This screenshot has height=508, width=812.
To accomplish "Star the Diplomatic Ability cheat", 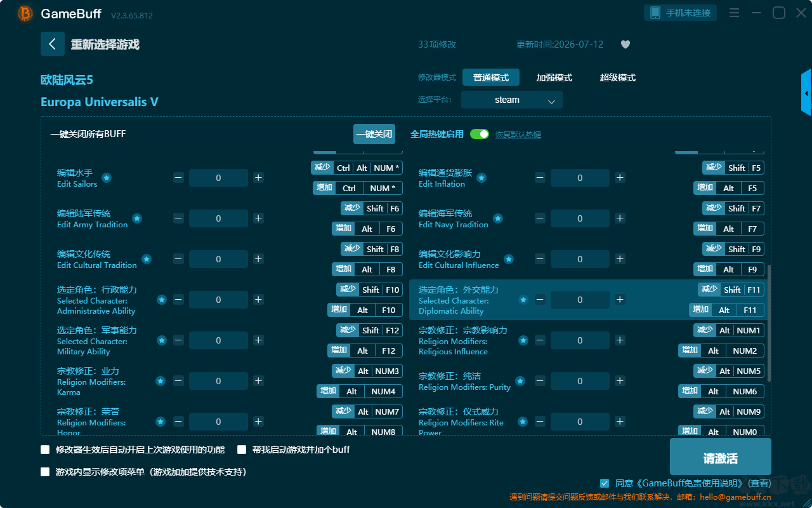I will click(x=523, y=300).
